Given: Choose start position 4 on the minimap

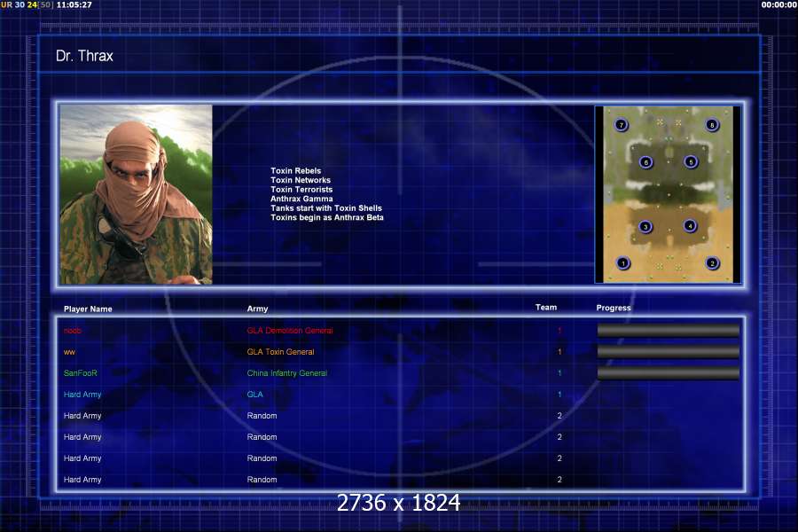Looking at the screenshot, I should pyautogui.click(x=690, y=225).
